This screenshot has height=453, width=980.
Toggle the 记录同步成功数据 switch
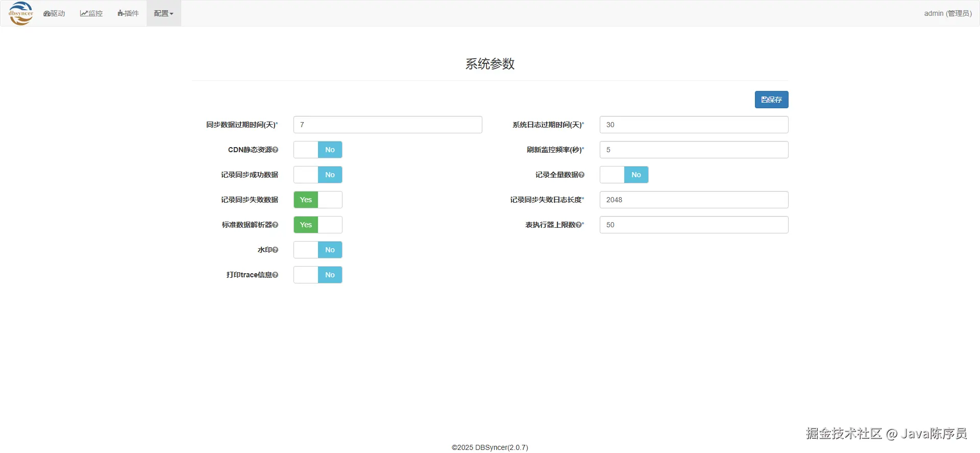pyautogui.click(x=318, y=175)
